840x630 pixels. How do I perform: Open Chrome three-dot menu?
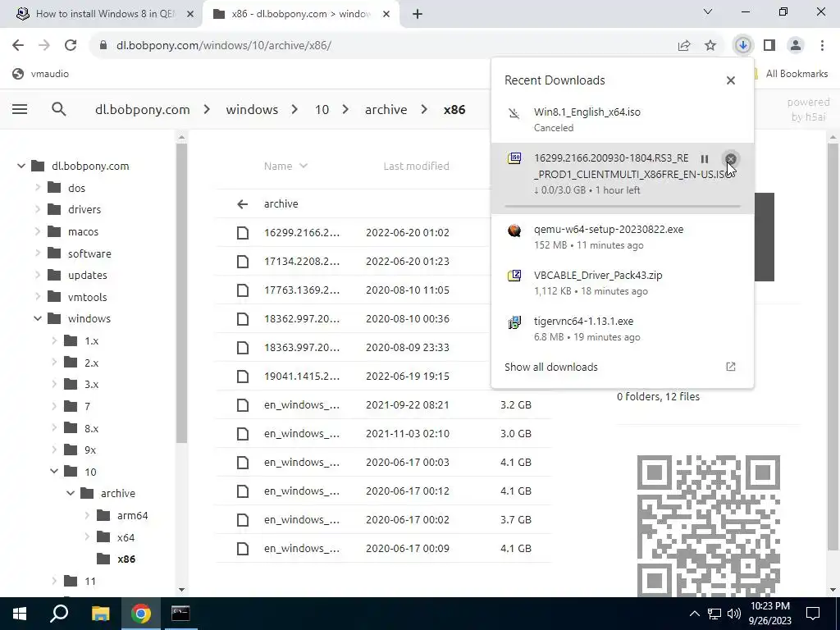tap(822, 46)
